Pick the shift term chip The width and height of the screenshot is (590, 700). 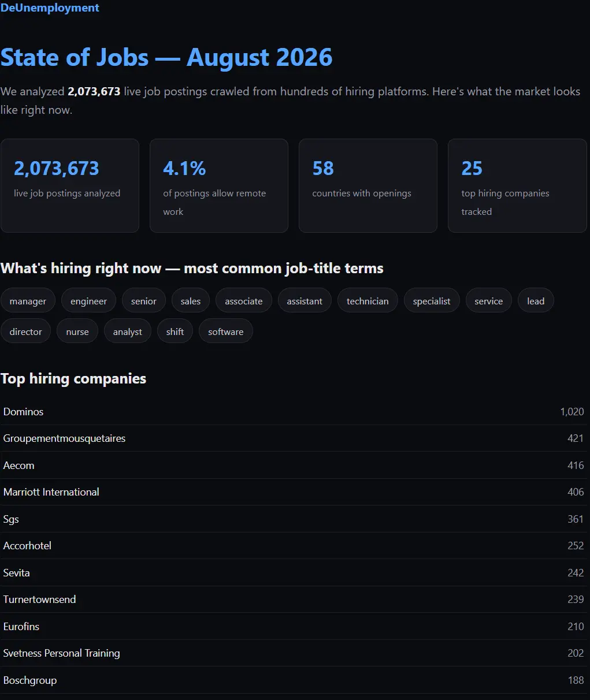(175, 332)
